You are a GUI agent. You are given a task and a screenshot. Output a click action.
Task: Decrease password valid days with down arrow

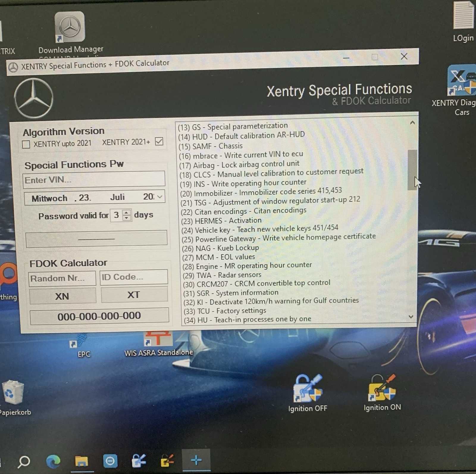[127, 217]
